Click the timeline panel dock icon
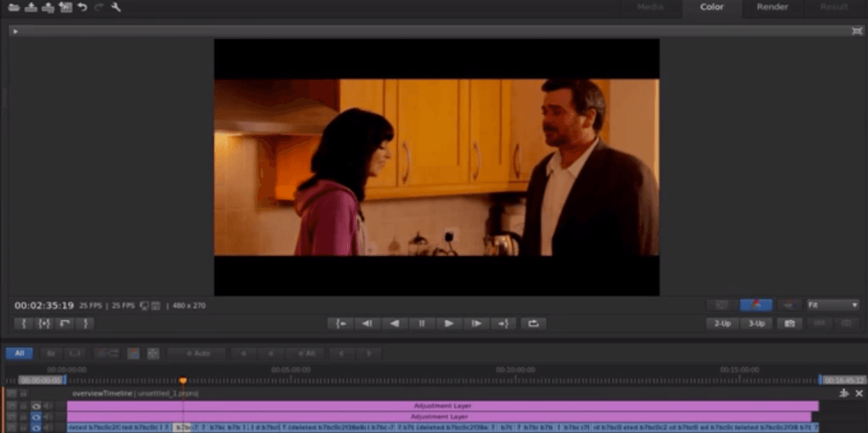The width and height of the screenshot is (868, 433). pos(844,393)
